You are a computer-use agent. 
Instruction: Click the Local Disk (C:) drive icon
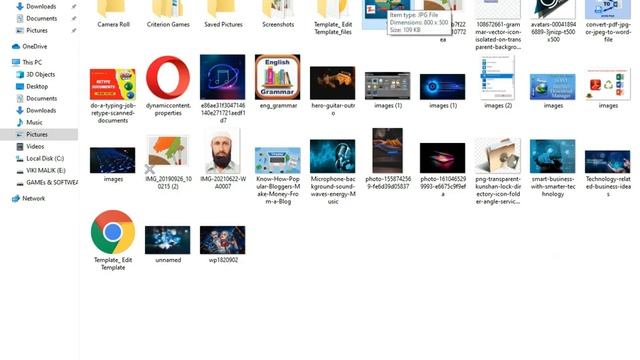[20, 158]
